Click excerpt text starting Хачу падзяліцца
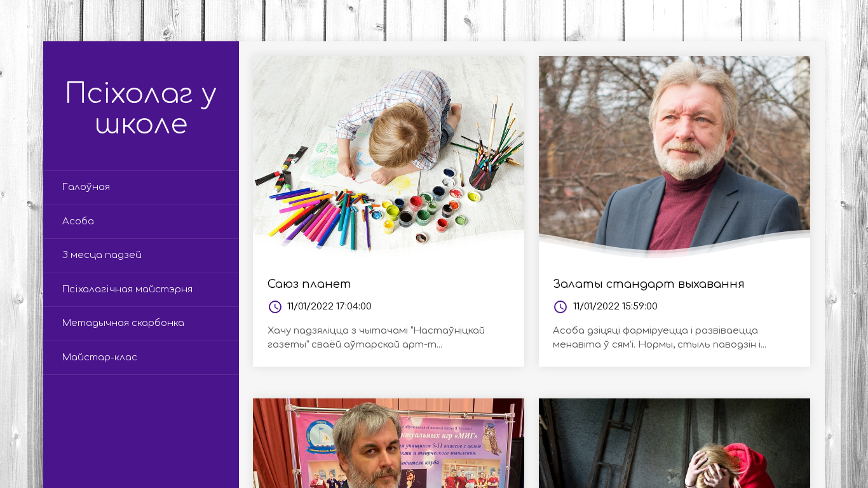The height and width of the screenshot is (488, 868). (x=376, y=337)
